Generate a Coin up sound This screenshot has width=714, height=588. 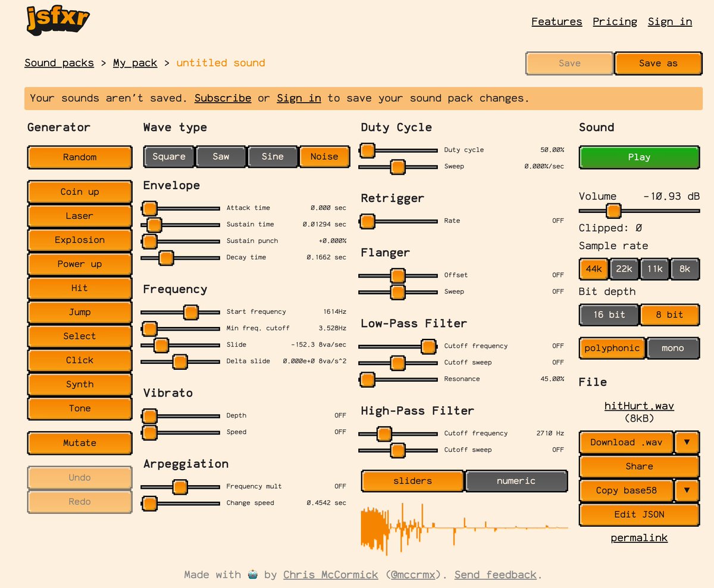tap(80, 191)
